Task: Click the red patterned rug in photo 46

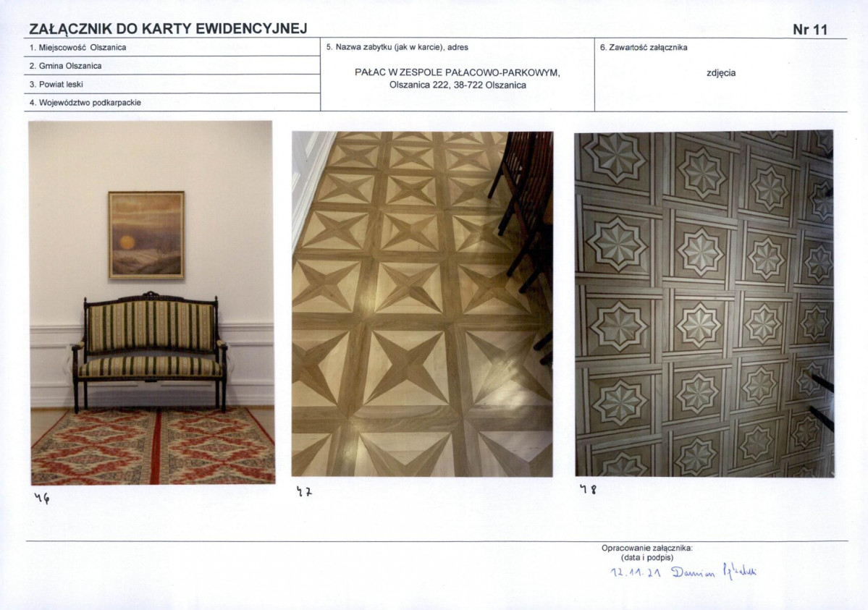Action: [x=153, y=446]
